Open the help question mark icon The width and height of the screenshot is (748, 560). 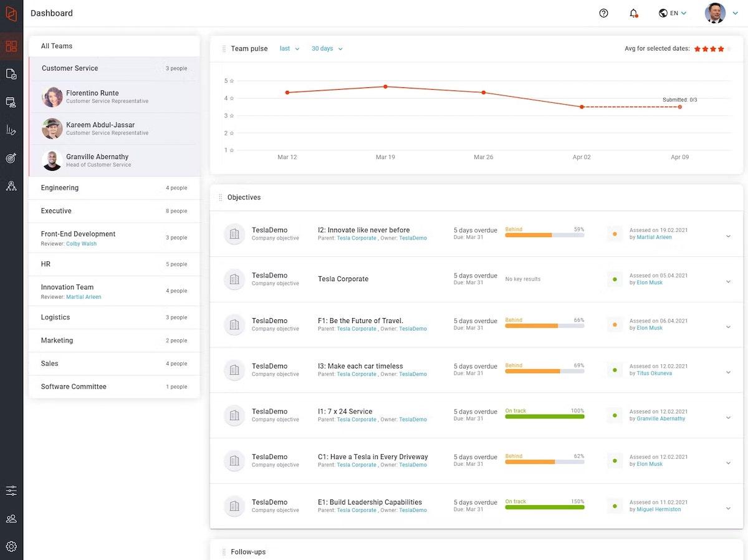tap(603, 13)
